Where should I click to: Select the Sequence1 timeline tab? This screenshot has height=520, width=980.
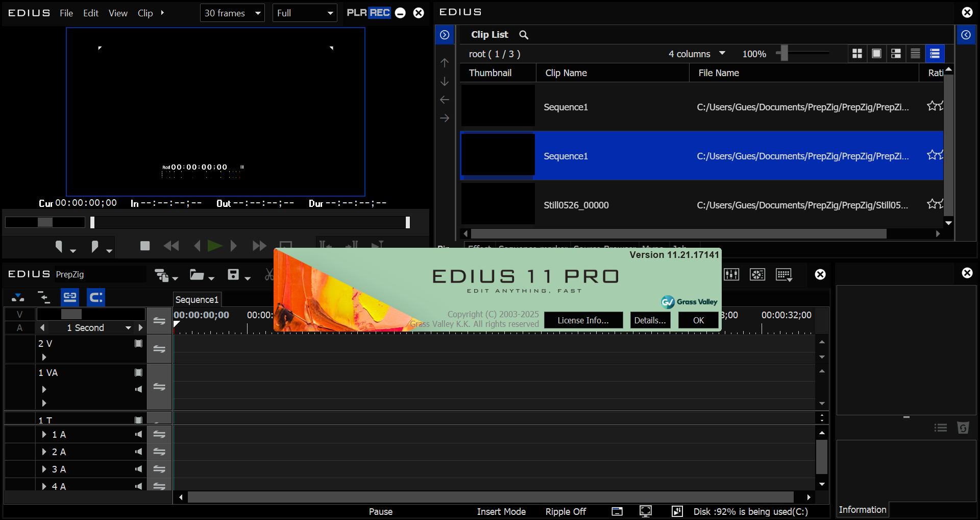(197, 300)
